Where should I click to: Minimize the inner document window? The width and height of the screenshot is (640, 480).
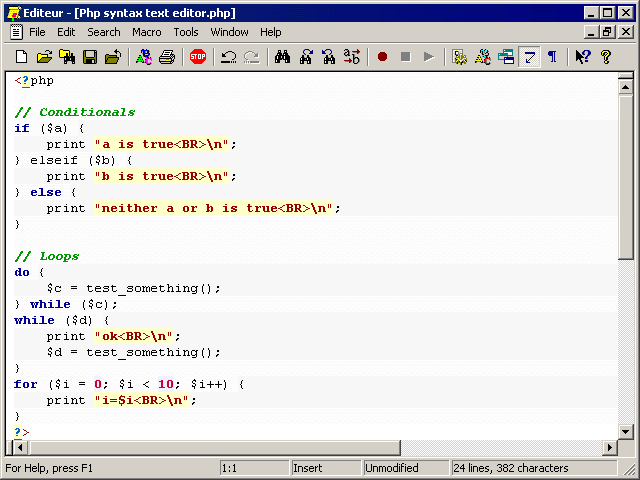click(x=591, y=32)
